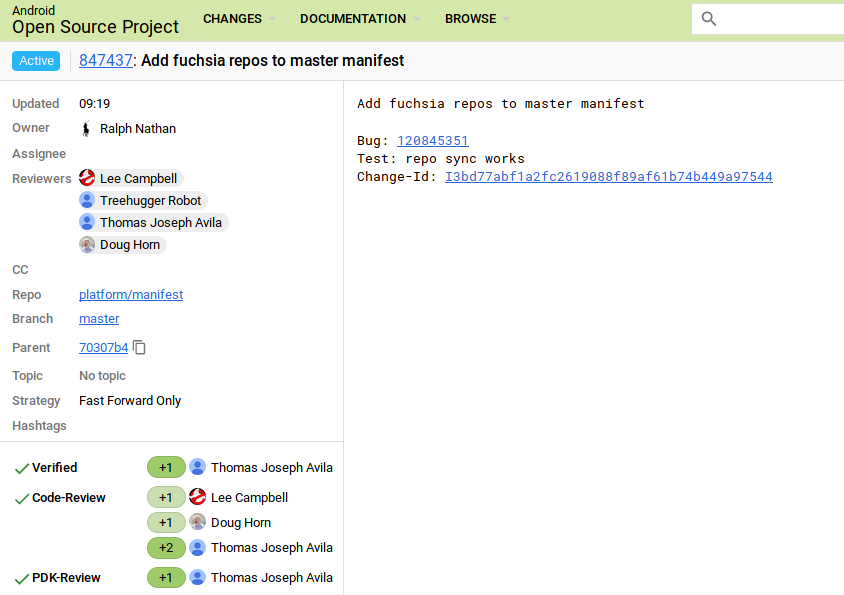Open the Change-Id I3bd77abf link
The height and width of the screenshot is (595, 844).
tap(609, 177)
